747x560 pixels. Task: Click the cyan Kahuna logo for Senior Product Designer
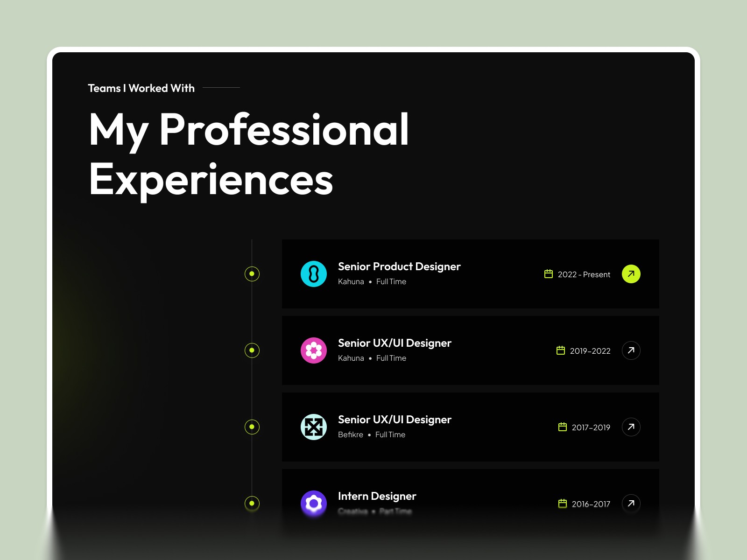[x=314, y=274]
